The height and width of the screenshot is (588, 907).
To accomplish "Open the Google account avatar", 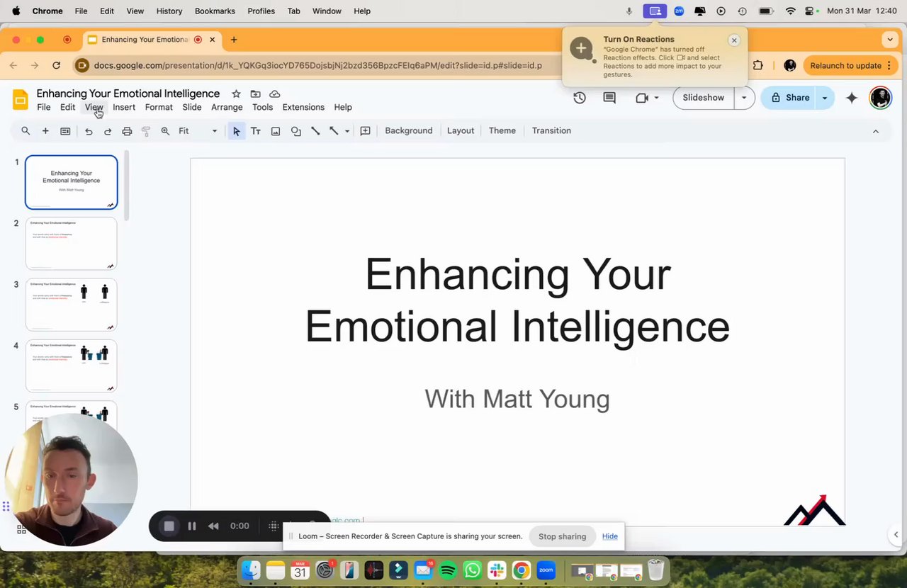I will pyautogui.click(x=880, y=98).
